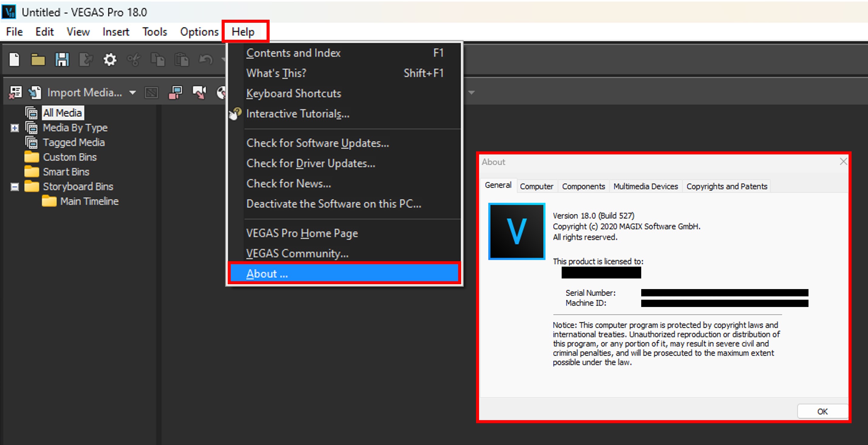Open the Import Media dropdown arrow

(133, 93)
